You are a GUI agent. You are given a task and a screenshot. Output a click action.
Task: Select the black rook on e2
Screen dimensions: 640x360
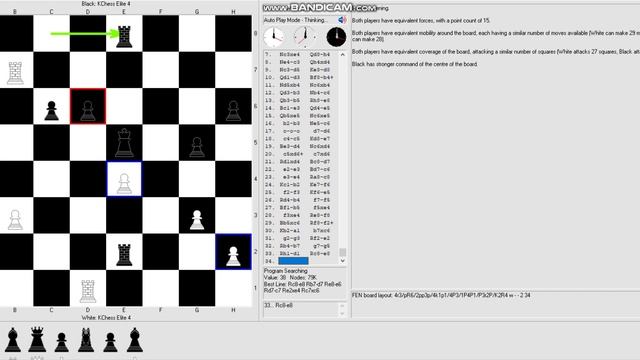pyautogui.click(x=124, y=255)
